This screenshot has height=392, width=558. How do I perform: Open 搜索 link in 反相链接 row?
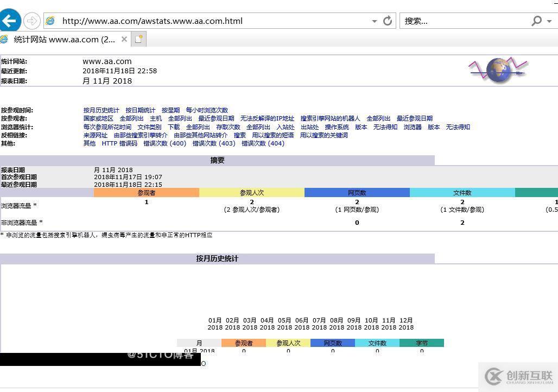click(x=239, y=135)
